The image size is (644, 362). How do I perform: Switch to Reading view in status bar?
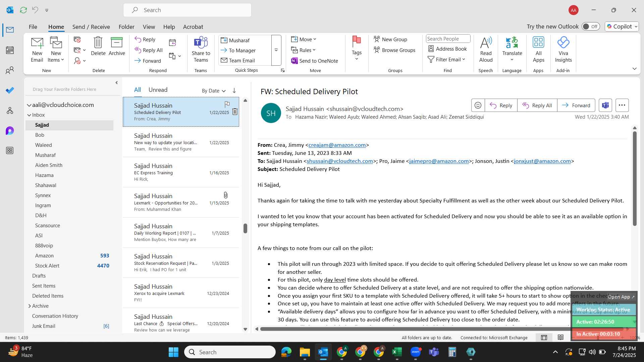(560, 338)
